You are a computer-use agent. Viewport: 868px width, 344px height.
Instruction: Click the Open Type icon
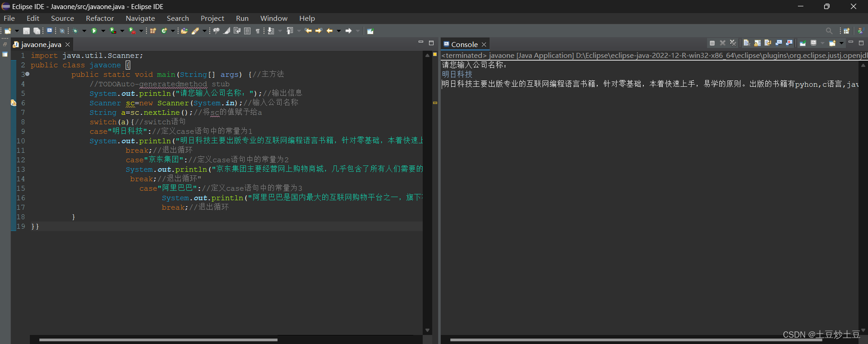184,31
